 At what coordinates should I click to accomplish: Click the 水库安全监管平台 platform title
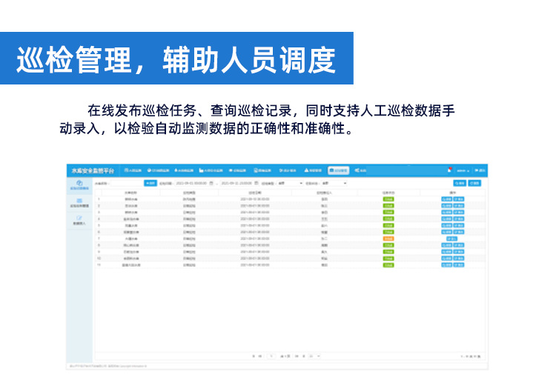pyautogui.click(x=93, y=170)
